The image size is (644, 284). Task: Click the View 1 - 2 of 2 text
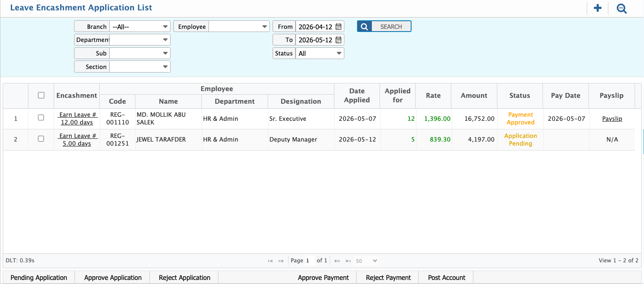[618, 261]
